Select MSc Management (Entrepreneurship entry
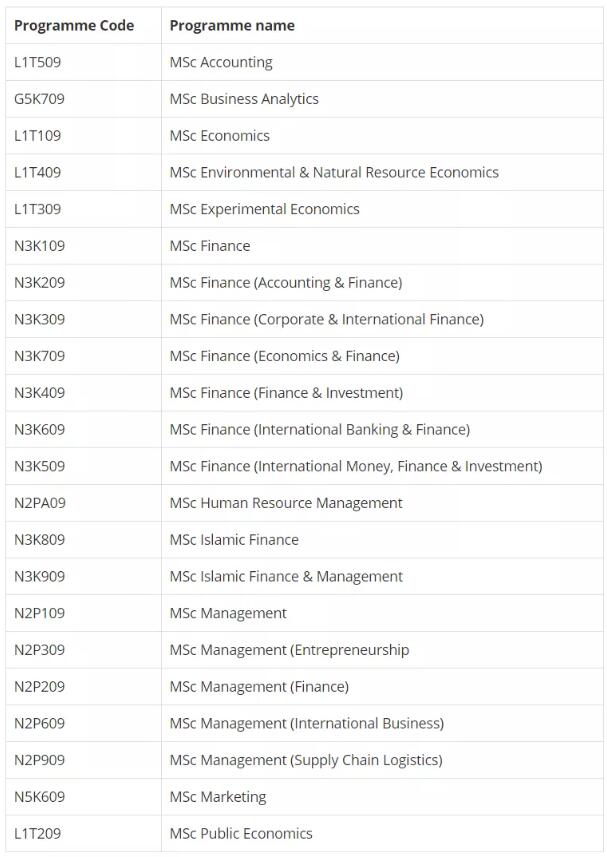This screenshot has width=607, height=857. (x=290, y=650)
